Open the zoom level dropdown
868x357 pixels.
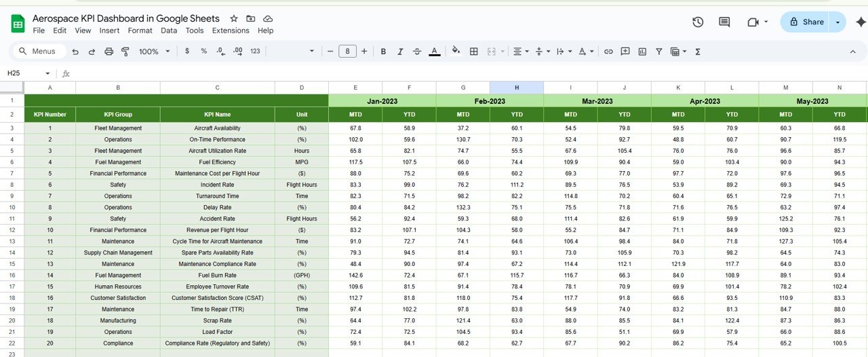pyautogui.click(x=153, y=52)
